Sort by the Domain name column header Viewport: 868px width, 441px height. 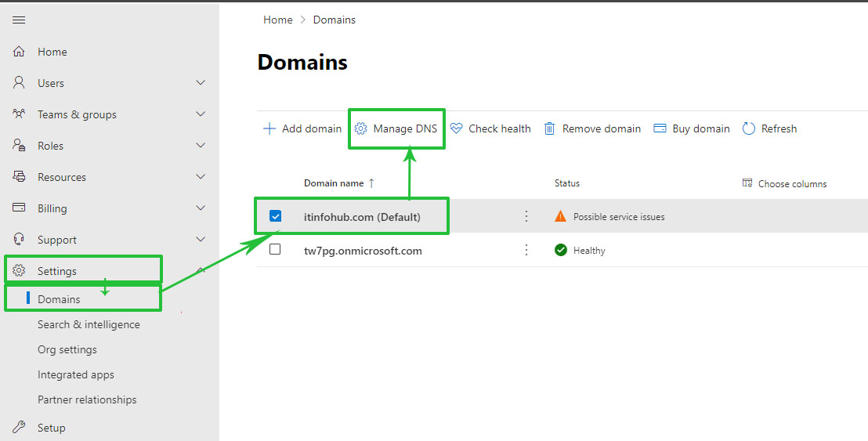click(334, 183)
